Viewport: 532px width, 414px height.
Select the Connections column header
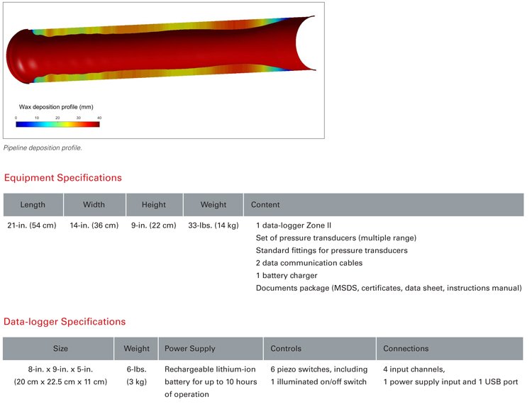[x=406, y=349]
